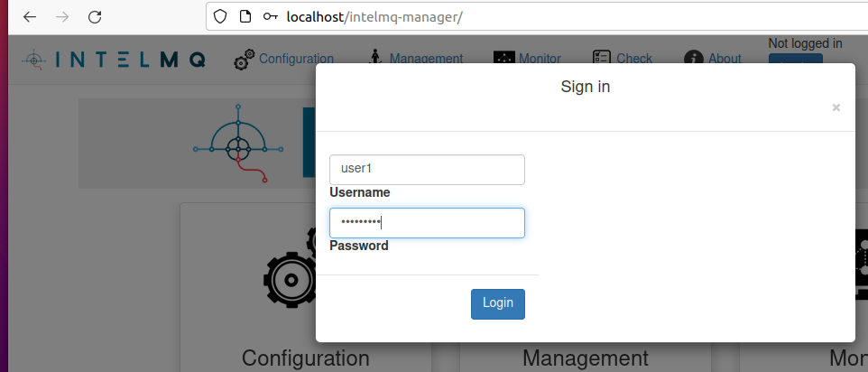This screenshot has width=868, height=372.
Task: Click the blue Login button
Action: point(498,304)
